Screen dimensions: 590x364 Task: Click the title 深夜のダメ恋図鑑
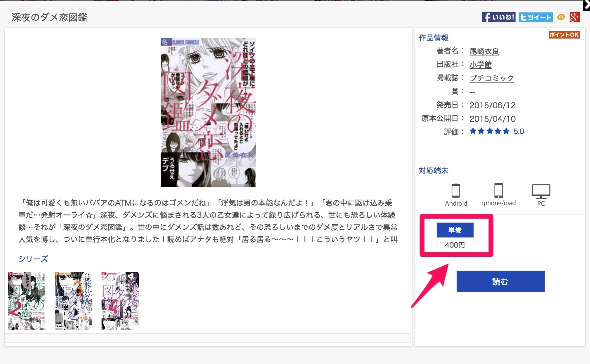49,18
